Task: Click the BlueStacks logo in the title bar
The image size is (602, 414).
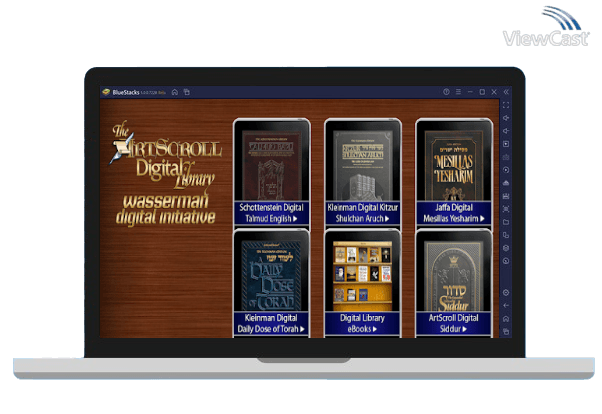Action: click(x=106, y=92)
